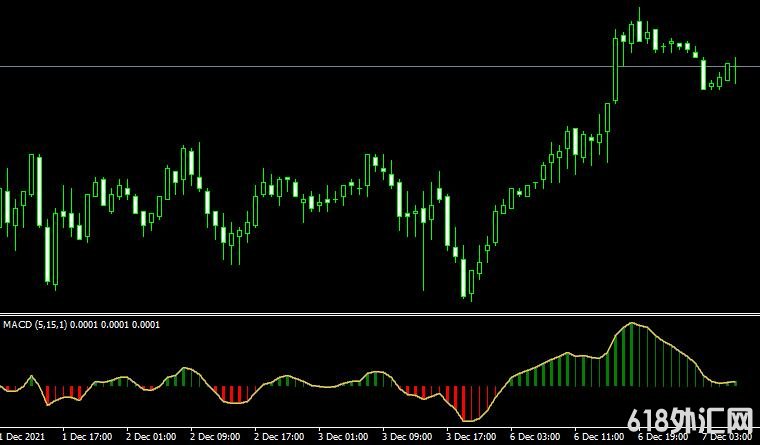Click the '2 Dec 17:00' time axis label

(x=279, y=437)
